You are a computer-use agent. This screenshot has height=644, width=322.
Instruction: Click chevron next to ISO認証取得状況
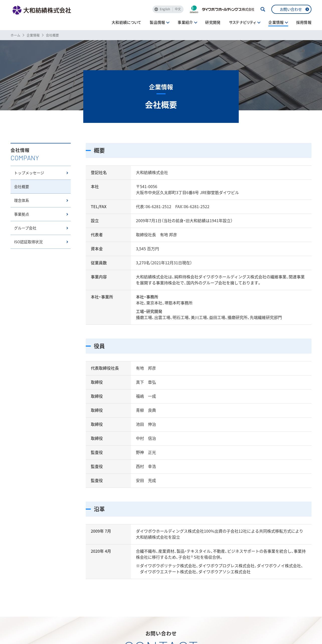click(67, 242)
